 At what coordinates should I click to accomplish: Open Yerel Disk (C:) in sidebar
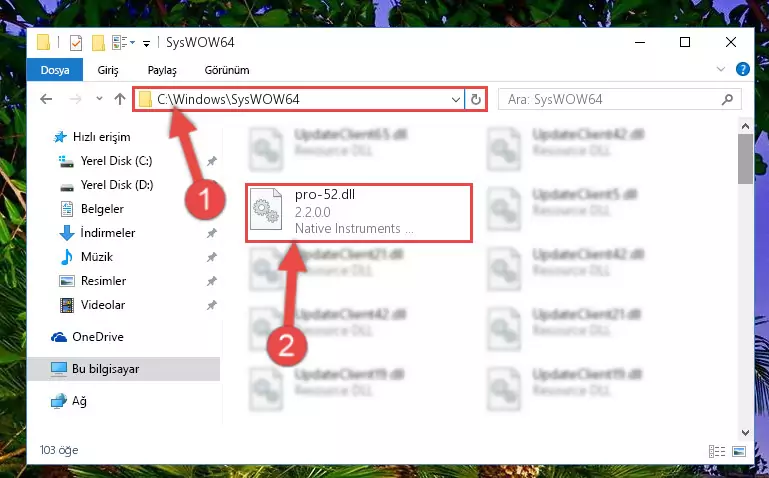click(116, 161)
